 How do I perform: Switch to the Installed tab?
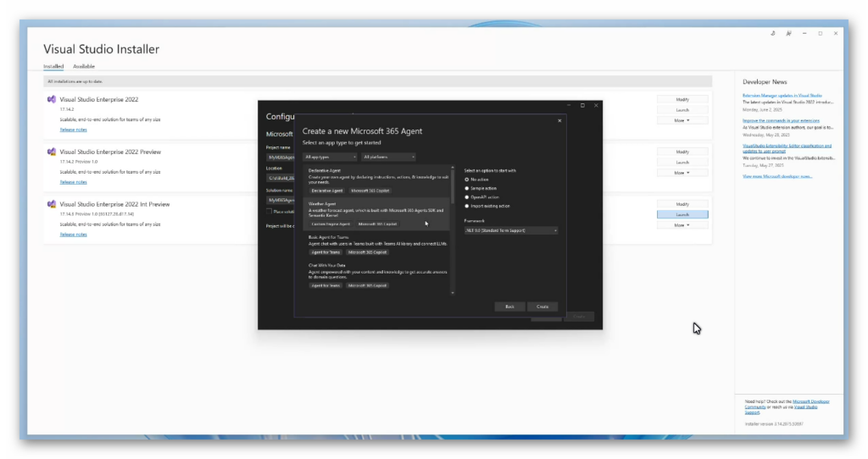pos(53,66)
